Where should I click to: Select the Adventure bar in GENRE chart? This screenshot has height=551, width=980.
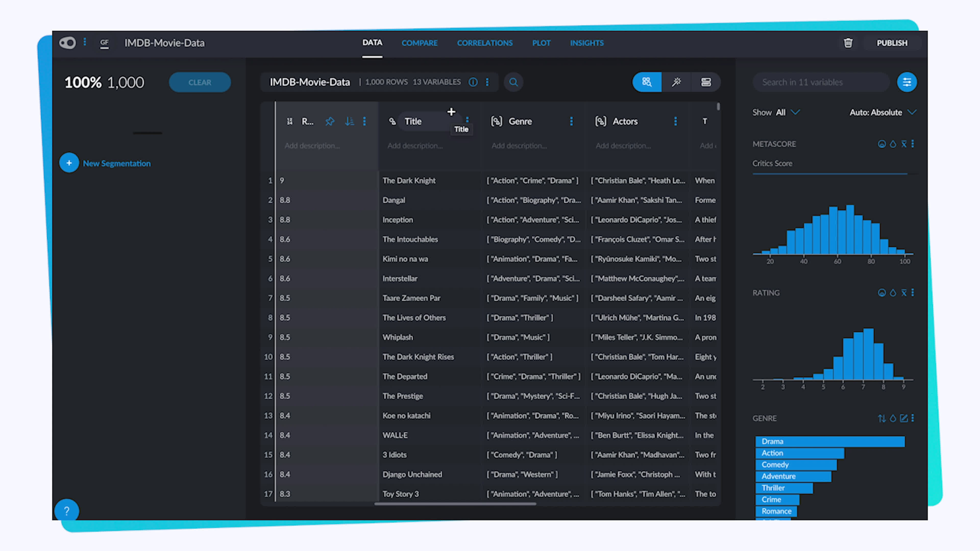pyautogui.click(x=793, y=477)
